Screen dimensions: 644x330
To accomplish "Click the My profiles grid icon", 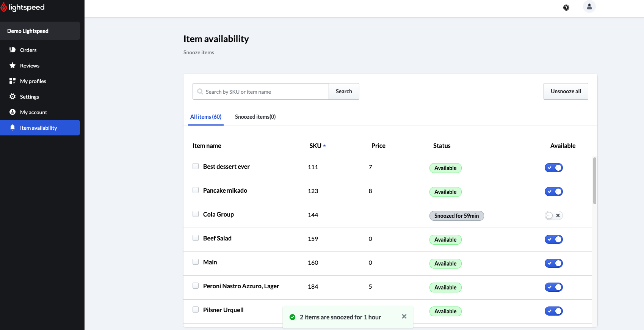I will (13, 81).
